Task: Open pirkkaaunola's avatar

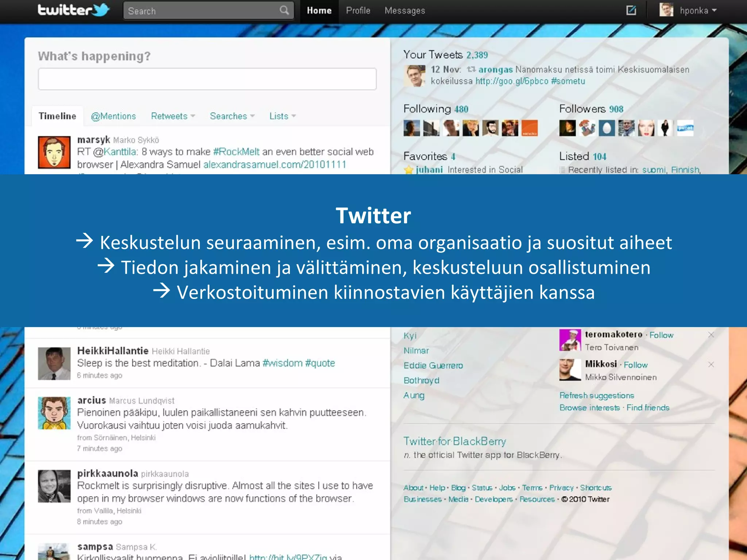Action: (x=54, y=486)
